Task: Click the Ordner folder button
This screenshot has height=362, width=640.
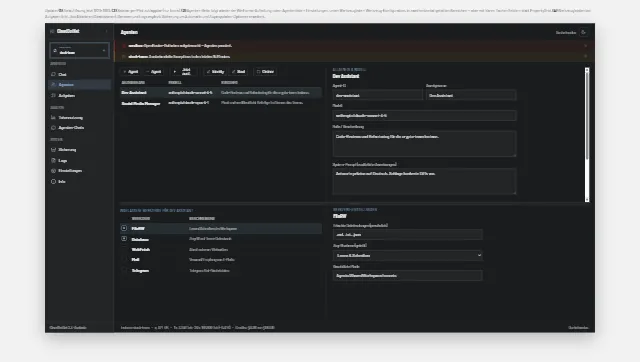Action: tap(265, 71)
